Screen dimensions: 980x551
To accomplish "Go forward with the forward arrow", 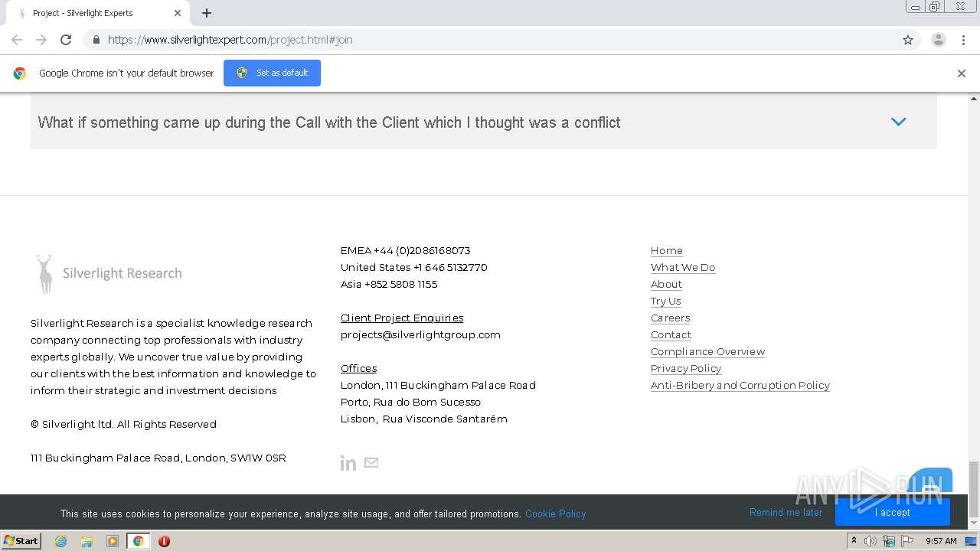I will tap(41, 40).
